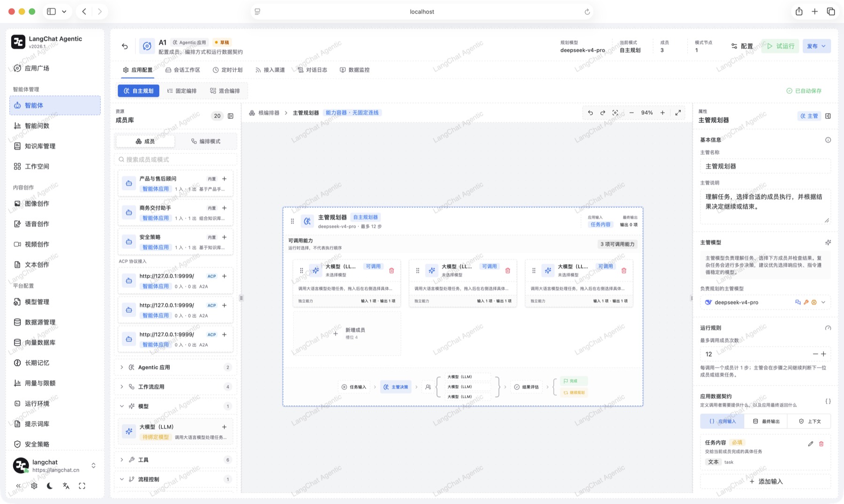
Task: Toggle dark mode moon icon
Action: pos(50,486)
